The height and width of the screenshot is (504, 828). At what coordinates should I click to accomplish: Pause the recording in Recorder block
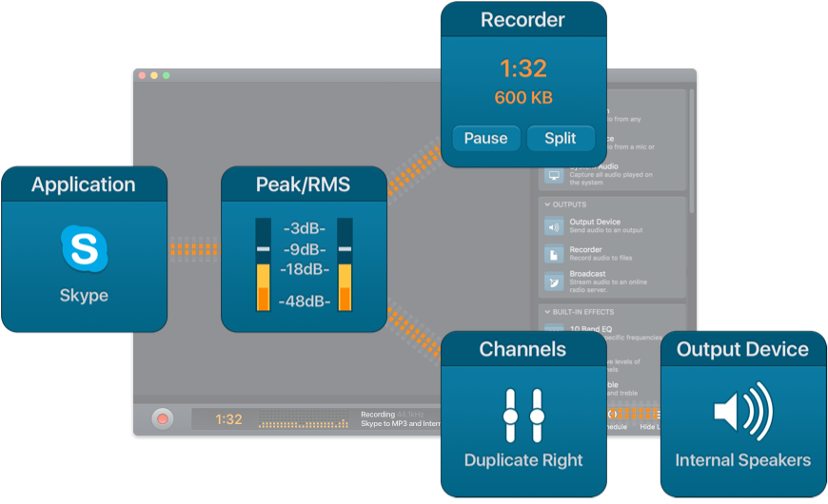pos(485,138)
